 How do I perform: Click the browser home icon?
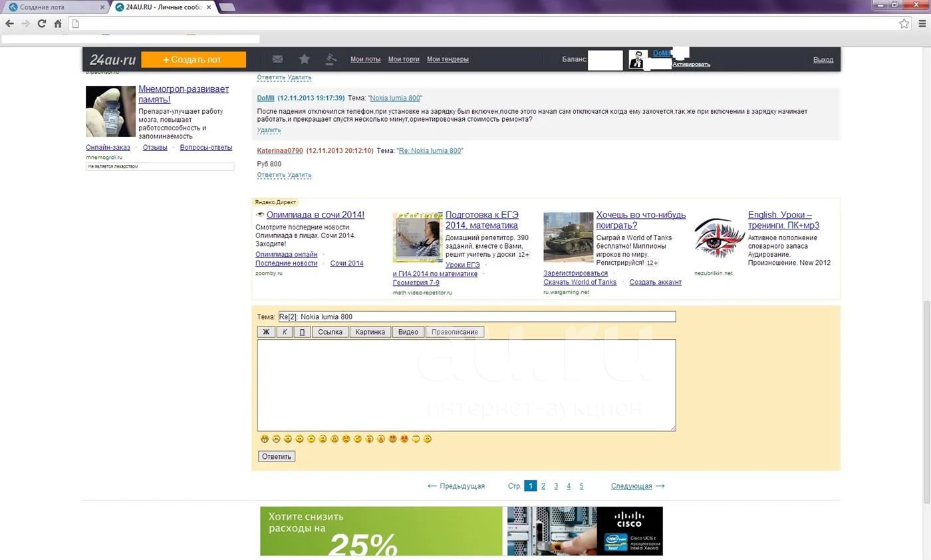[x=58, y=23]
